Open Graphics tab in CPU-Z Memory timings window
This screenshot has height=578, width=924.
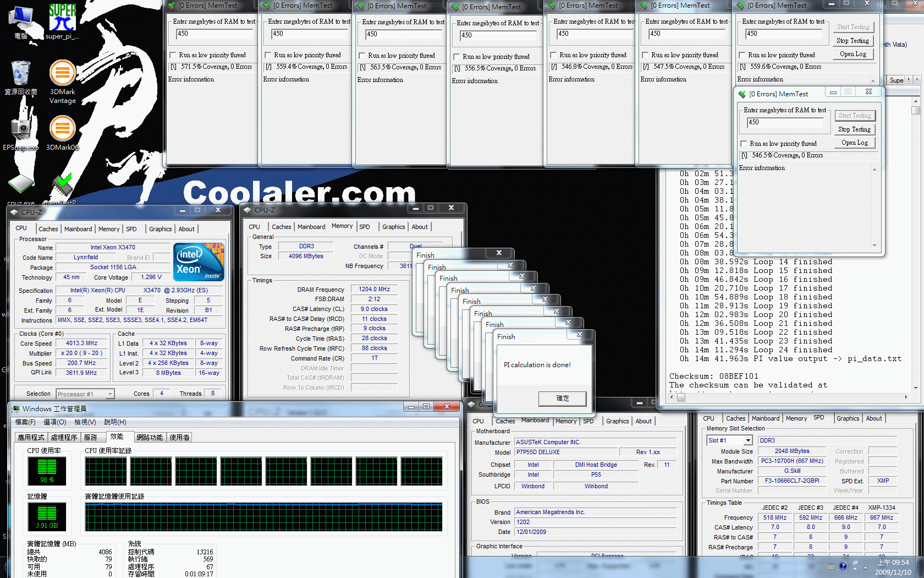pyautogui.click(x=394, y=227)
